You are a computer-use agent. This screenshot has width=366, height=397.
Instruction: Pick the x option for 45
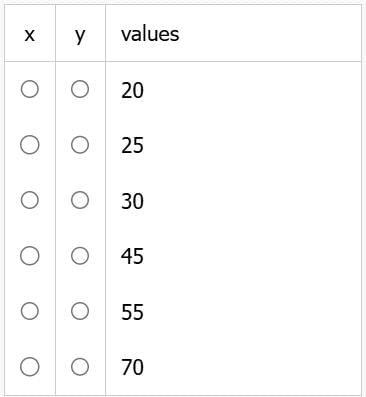pos(30,256)
